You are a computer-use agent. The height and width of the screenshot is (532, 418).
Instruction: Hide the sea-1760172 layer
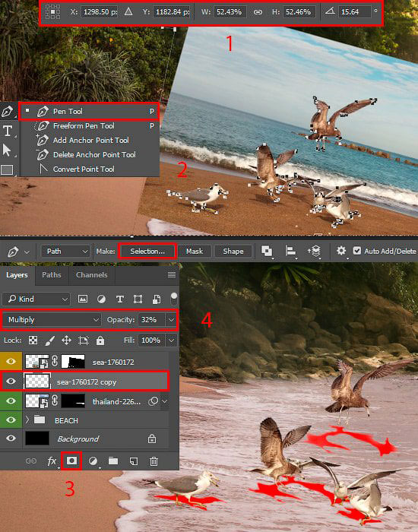(11, 362)
